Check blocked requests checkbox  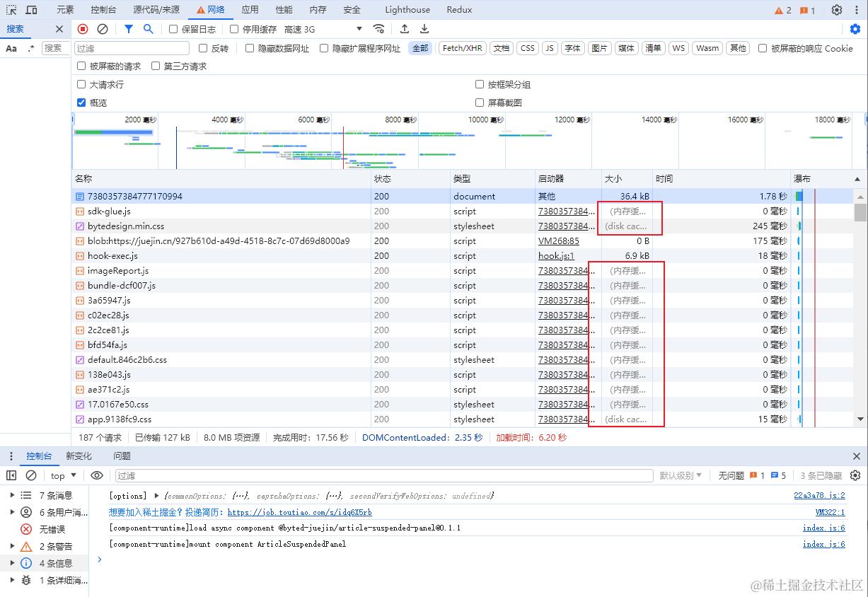click(81, 66)
